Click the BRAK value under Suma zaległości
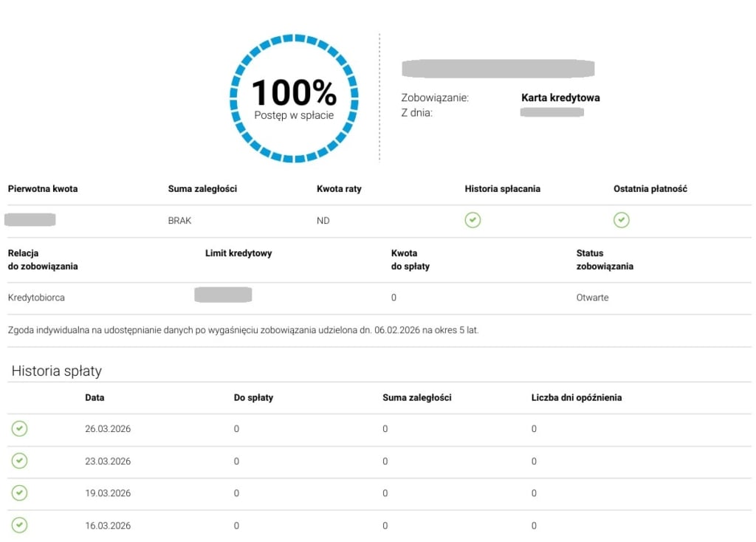This screenshot has width=756, height=542. pyautogui.click(x=179, y=220)
